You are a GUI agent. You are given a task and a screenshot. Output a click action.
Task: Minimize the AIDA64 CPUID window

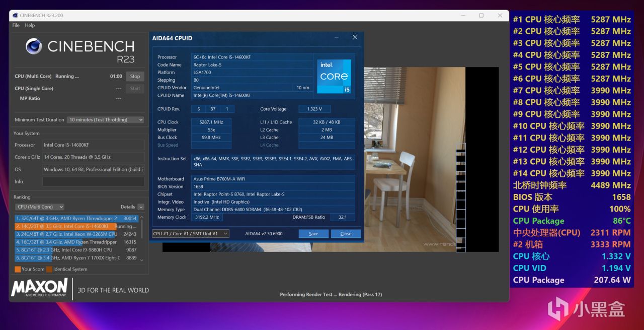(337, 37)
